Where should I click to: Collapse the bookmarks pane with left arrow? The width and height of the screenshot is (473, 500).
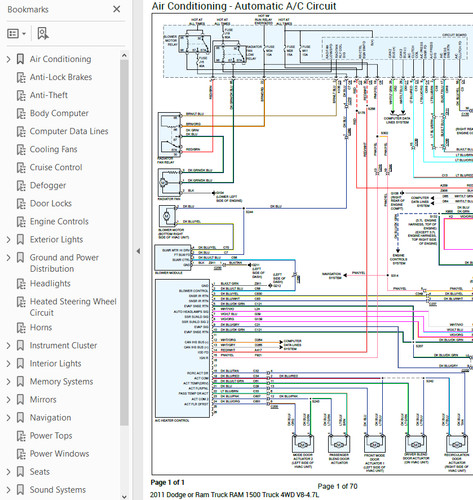click(138, 251)
